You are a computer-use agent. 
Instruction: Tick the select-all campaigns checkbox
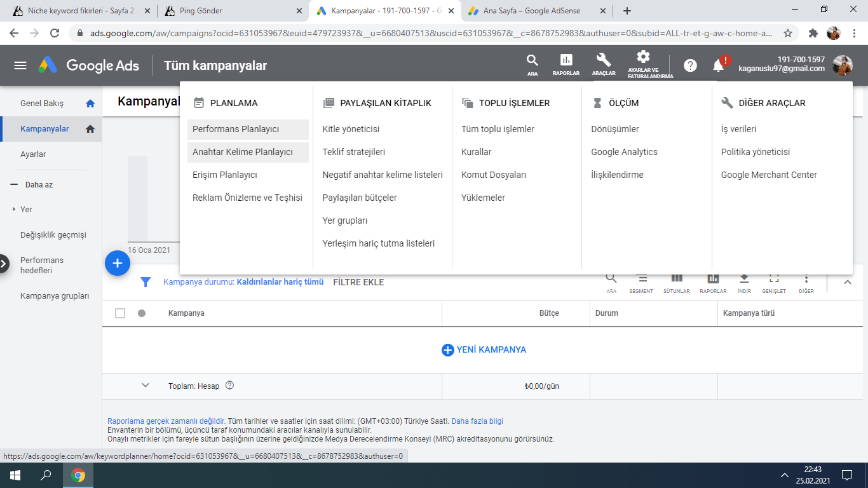[x=120, y=313]
